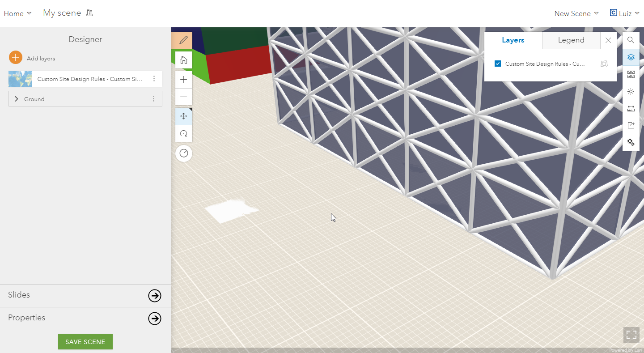Go to the home initial view
Image resolution: width=644 pixels, height=353 pixels.
coord(183,60)
